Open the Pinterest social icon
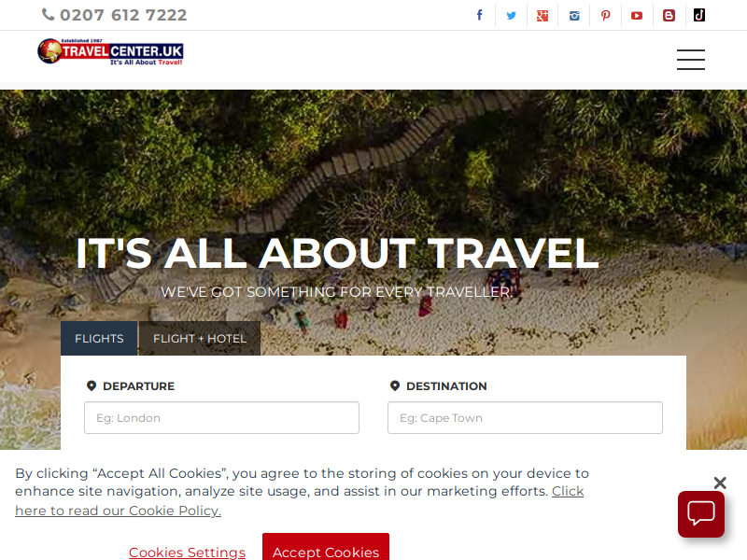Viewport: 747px width, 560px height. point(605,16)
